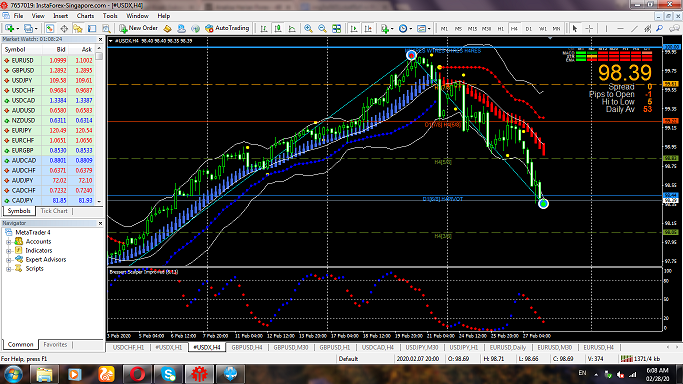Image resolution: width=683 pixels, height=384 pixels.
Task: Select the Crosshair tool
Action: 589,28
